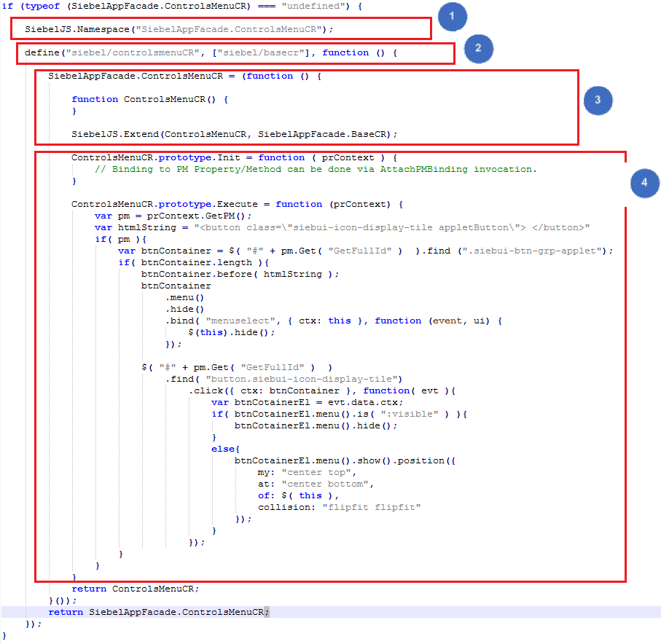Image resolution: width=661 pixels, height=644 pixels.
Task: Click the numbered badge 1 callout
Action: [452, 16]
